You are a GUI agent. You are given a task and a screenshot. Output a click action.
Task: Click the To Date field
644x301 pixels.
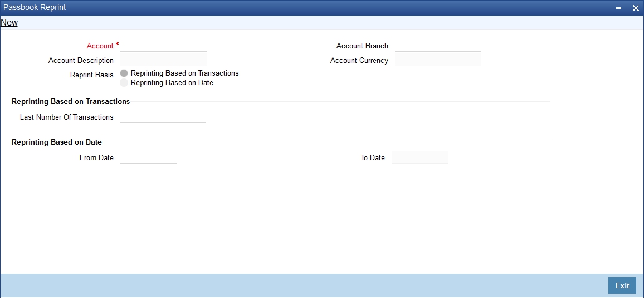pyautogui.click(x=419, y=157)
